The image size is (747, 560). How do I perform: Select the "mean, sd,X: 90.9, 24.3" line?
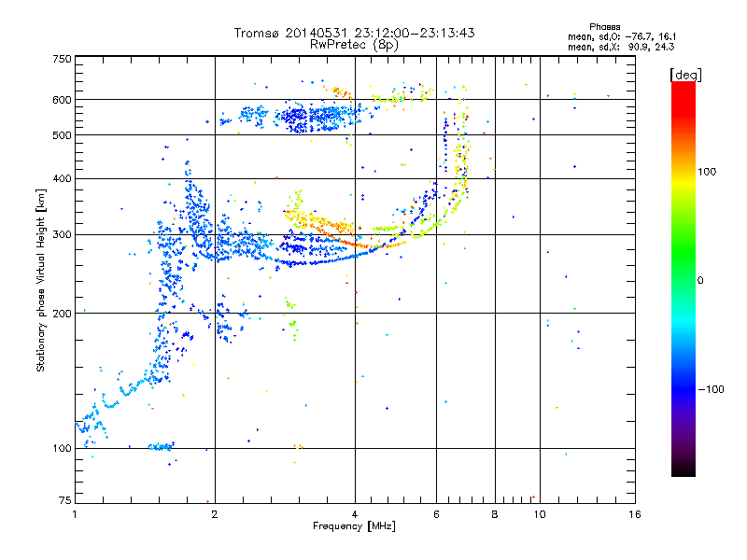point(621,47)
